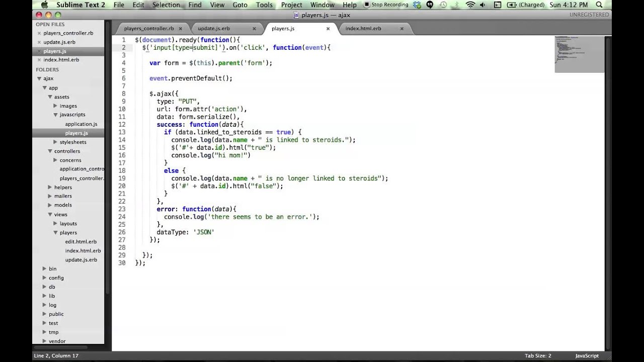Close the update.js.erb tab

coord(254,29)
